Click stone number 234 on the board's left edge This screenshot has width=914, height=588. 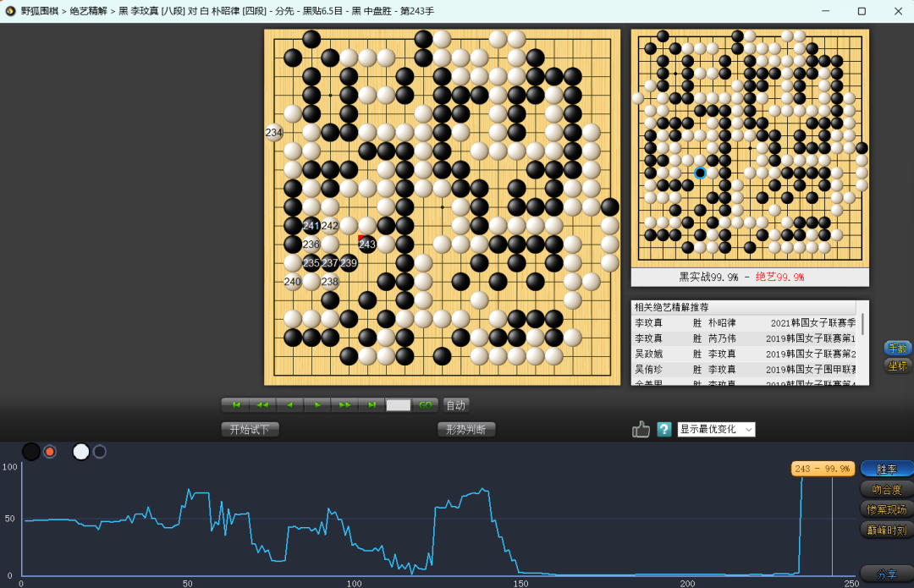click(274, 132)
